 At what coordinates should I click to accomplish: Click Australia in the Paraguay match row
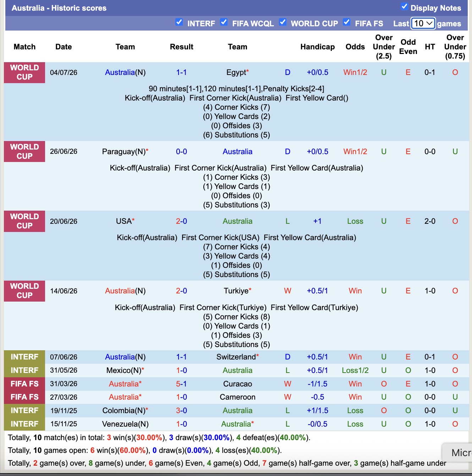pyautogui.click(x=237, y=152)
